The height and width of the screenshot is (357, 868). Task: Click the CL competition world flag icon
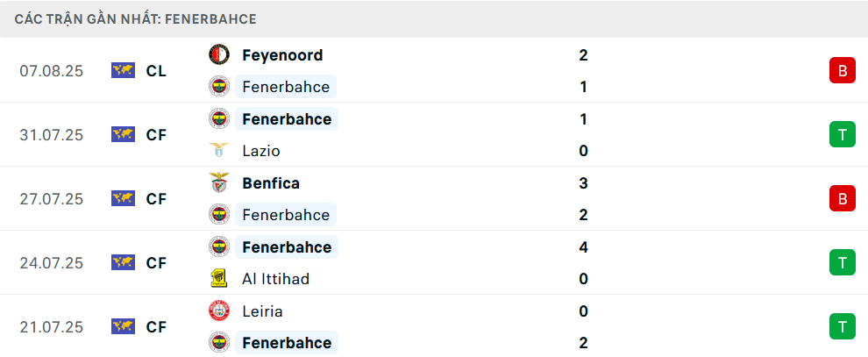click(x=123, y=71)
